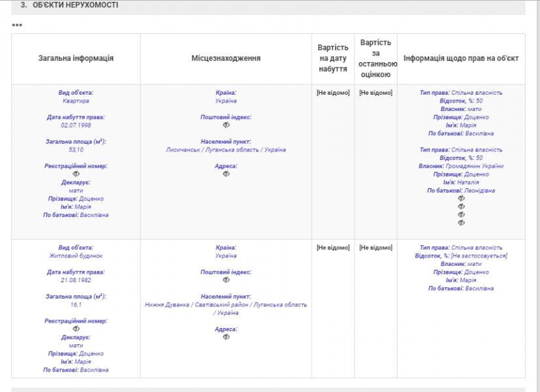The height and width of the screenshot is (392, 540).
Task: Click hidden registration number icon for Житловий будинок
Action: [76, 329]
